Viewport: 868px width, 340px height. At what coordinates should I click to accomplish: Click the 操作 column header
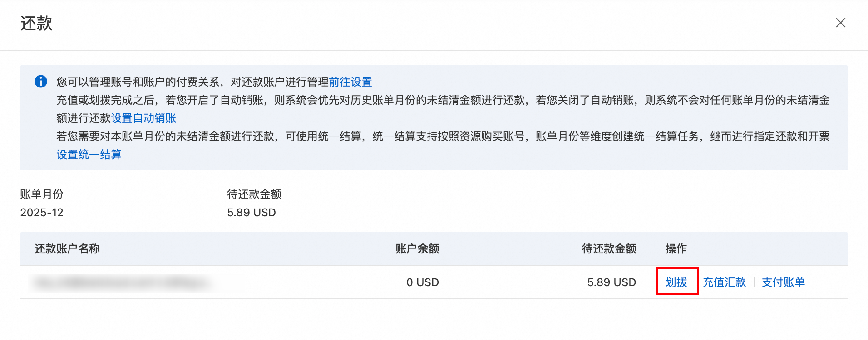click(676, 249)
